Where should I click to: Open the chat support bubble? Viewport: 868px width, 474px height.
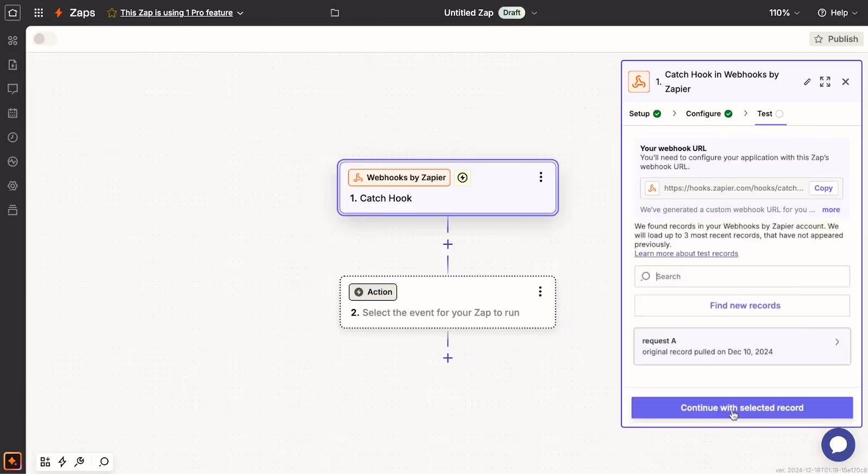coord(838,445)
